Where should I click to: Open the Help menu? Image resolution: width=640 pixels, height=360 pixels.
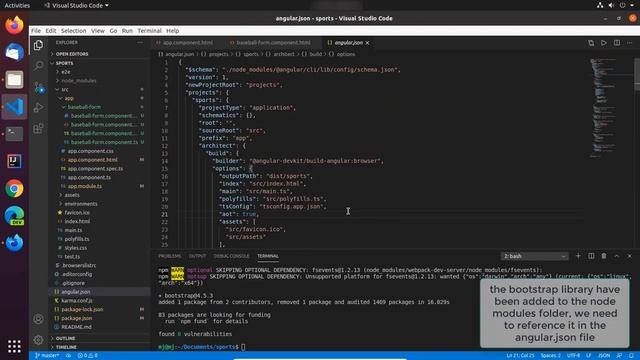coord(173,31)
